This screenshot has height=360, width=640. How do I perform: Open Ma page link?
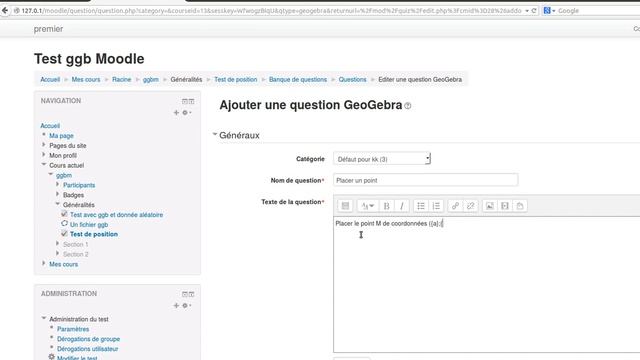[61, 136]
